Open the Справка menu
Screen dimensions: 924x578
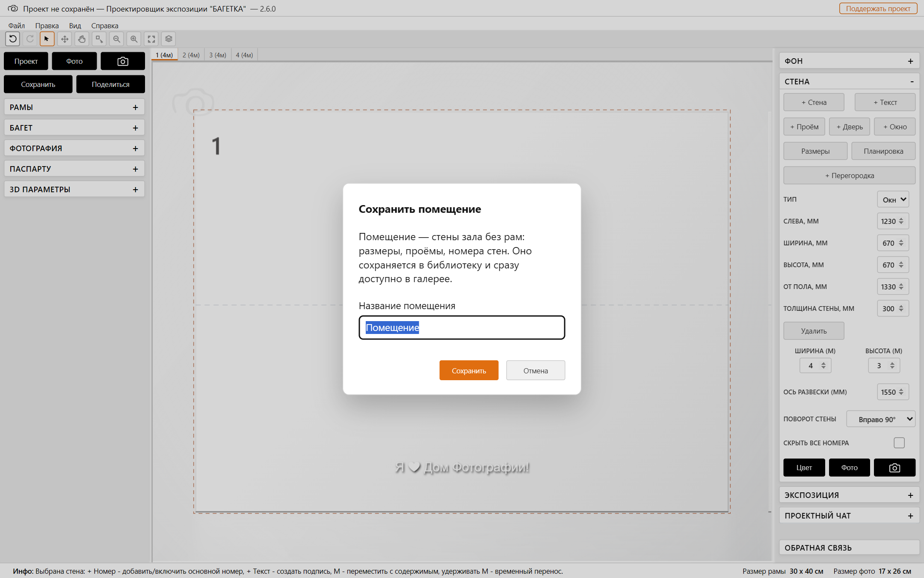pos(105,26)
